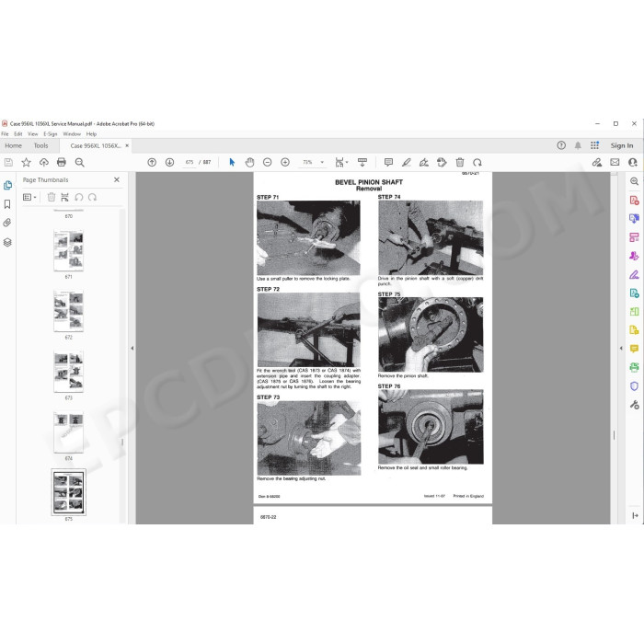Open the scrolling mode tool icon

coord(362,162)
